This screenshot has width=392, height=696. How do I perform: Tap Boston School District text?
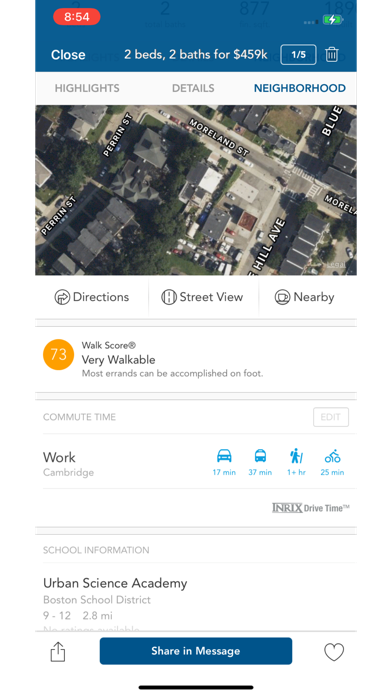point(97,600)
